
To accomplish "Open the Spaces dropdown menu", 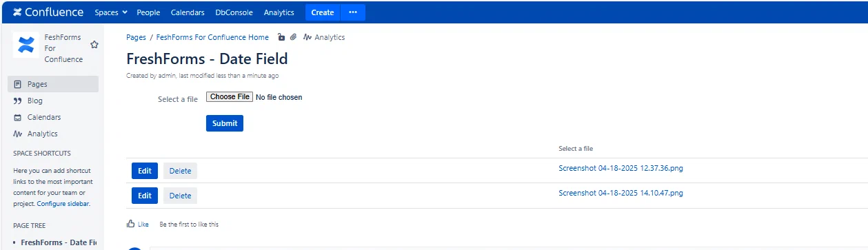I will point(111,12).
